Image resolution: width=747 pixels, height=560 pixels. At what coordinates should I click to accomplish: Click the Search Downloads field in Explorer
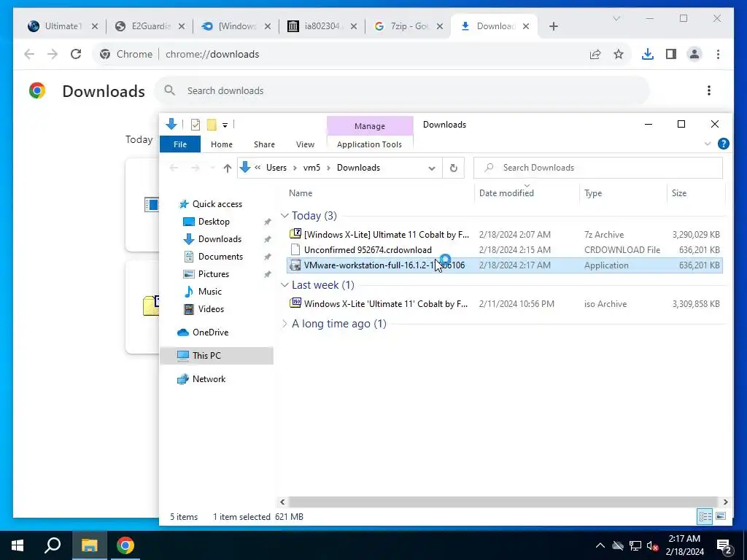tap(598, 168)
